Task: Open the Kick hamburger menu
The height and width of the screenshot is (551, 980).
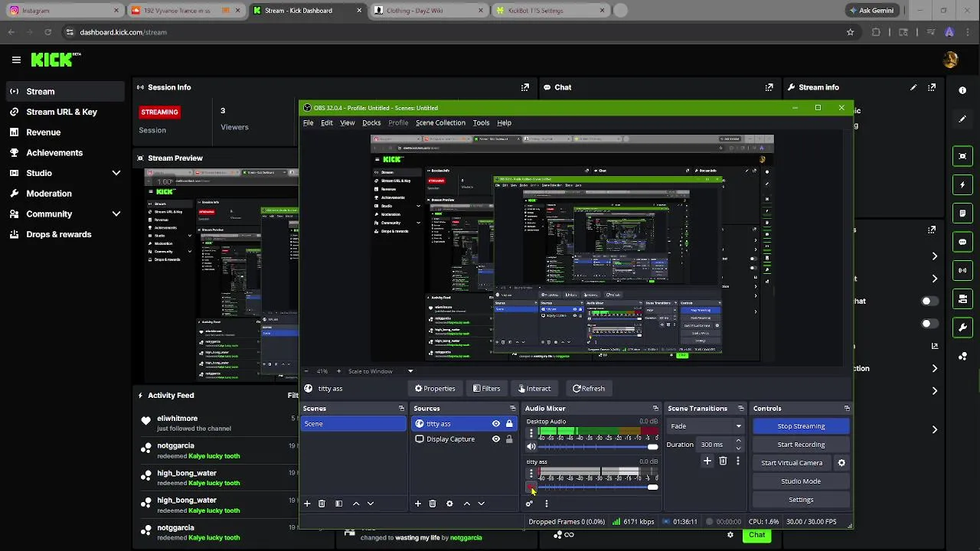Action: coord(16,60)
